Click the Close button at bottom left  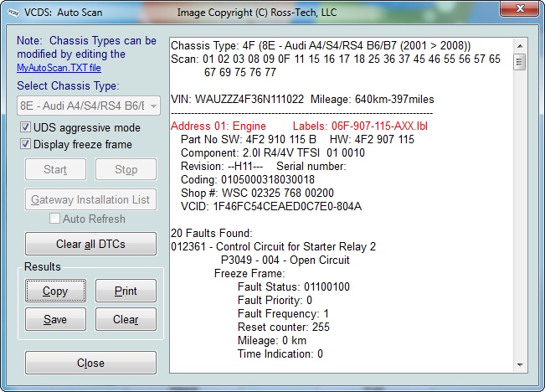coord(90,363)
